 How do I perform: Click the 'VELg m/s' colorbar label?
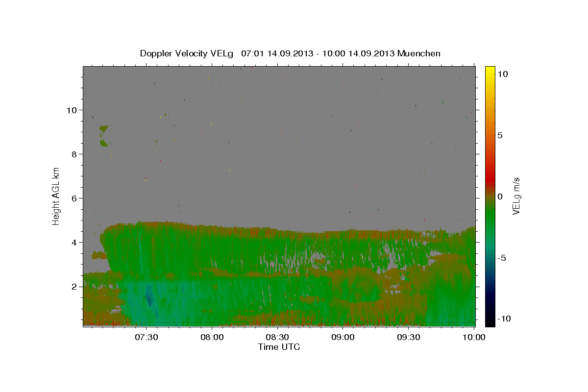(x=516, y=196)
